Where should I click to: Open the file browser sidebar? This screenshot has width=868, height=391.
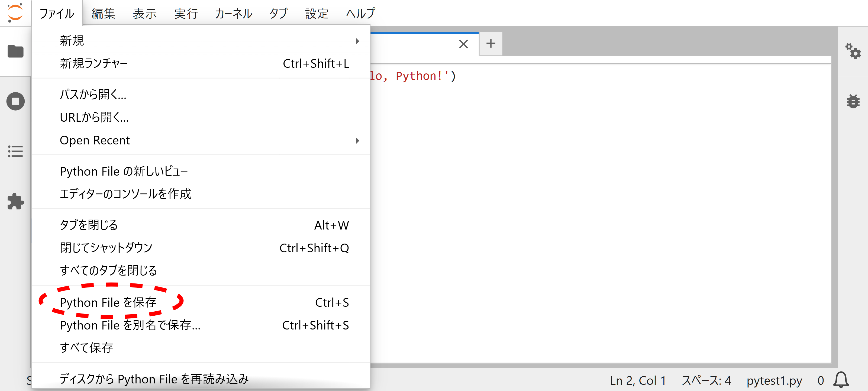click(15, 51)
